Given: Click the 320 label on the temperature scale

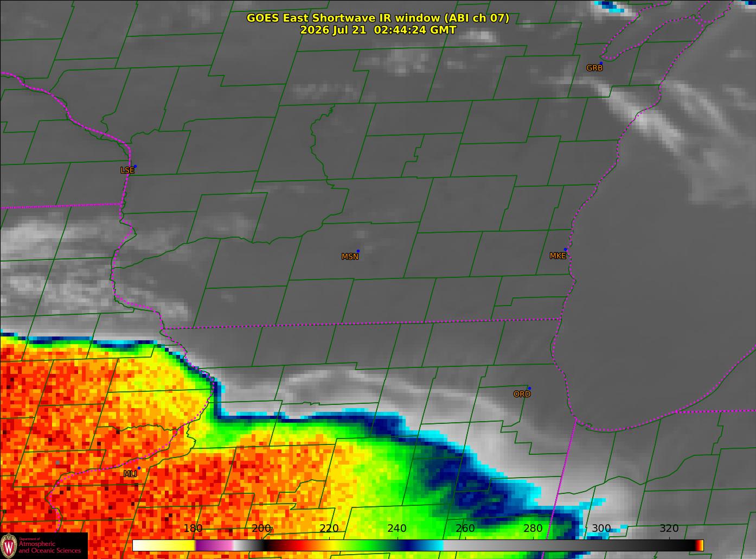Looking at the screenshot, I should click(669, 529).
